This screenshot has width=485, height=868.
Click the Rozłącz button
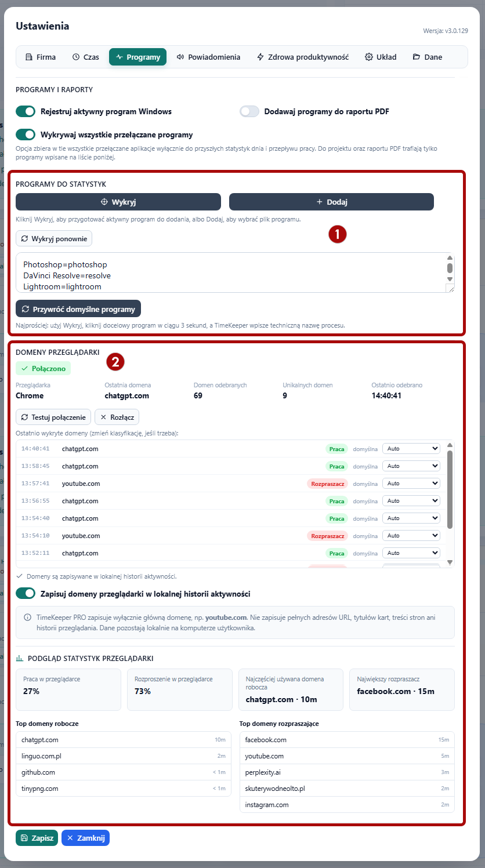117,417
